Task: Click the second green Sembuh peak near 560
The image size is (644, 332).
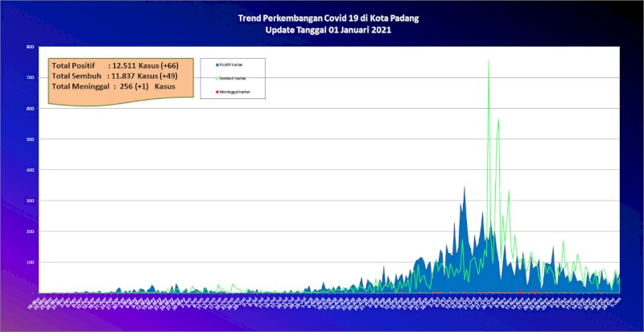Action: tap(498, 120)
